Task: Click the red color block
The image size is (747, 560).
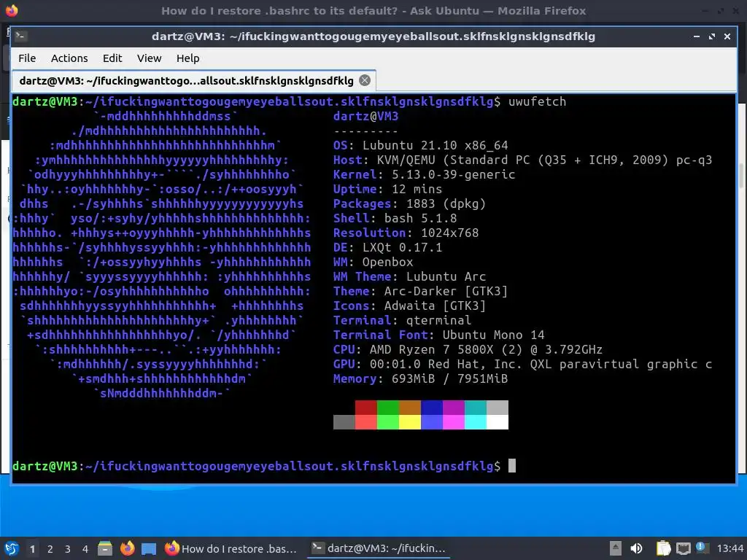Action: [366, 408]
